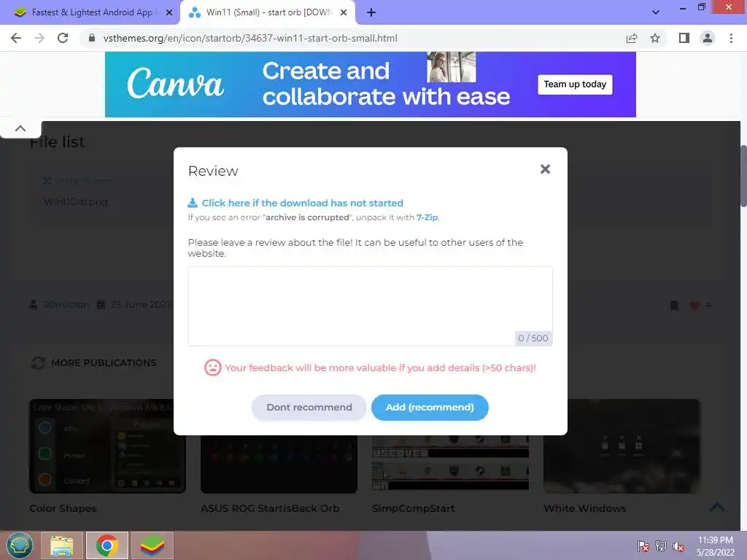Click the sad face feedback icon
747x560 pixels.
212,367
